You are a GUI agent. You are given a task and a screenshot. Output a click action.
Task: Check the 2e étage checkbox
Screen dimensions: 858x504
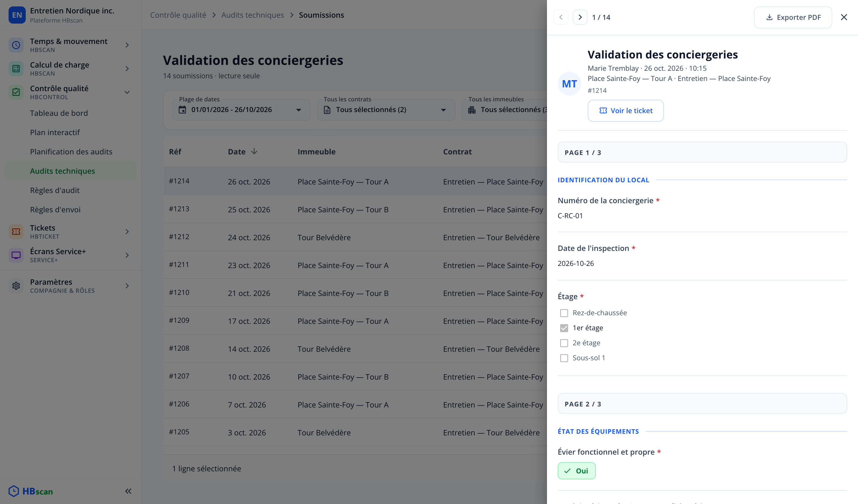click(x=564, y=343)
